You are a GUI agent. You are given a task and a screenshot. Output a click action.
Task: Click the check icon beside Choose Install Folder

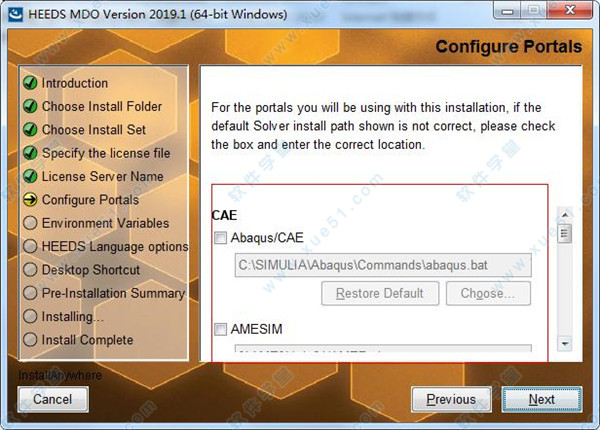[30, 106]
